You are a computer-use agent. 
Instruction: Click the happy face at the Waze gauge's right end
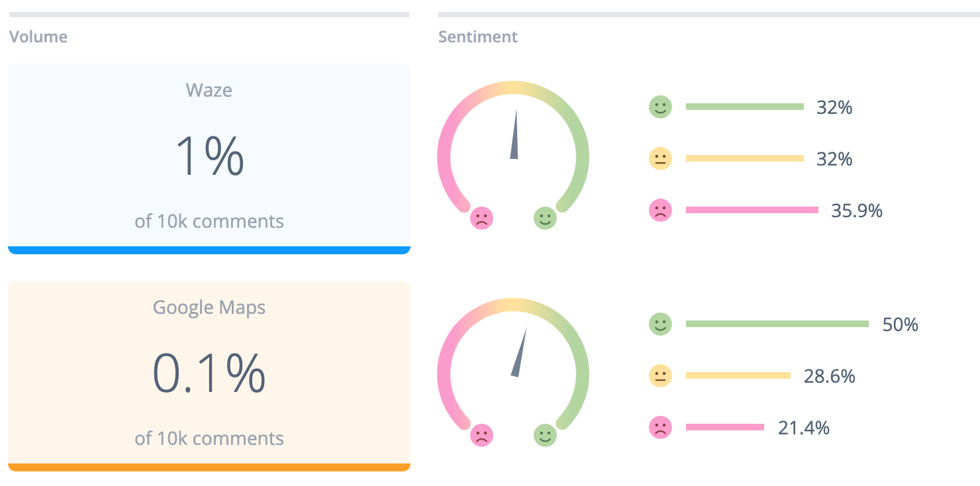click(x=544, y=217)
